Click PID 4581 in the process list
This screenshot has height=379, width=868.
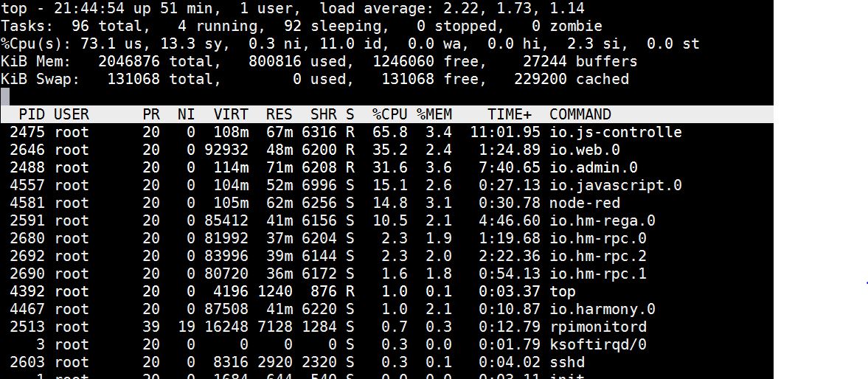click(x=28, y=203)
